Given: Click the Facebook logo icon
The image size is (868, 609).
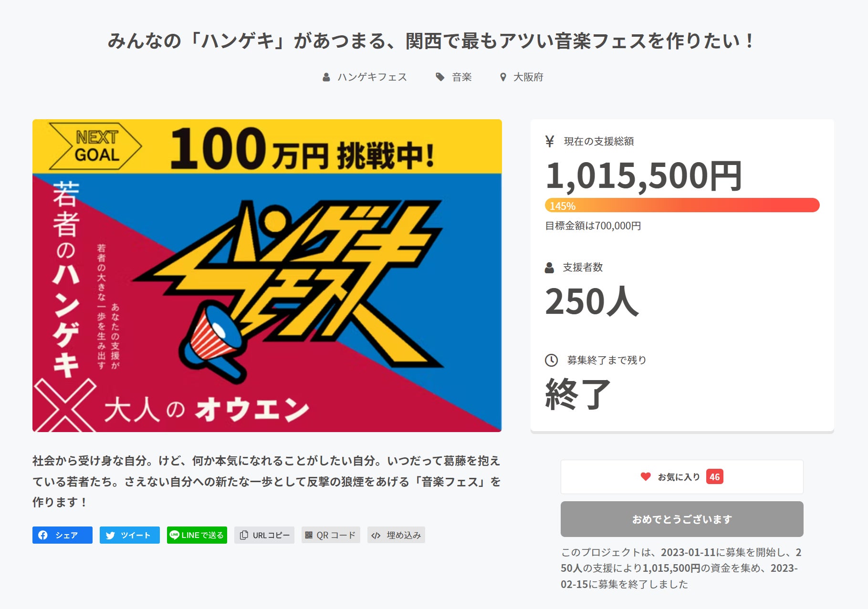Looking at the screenshot, I should [43, 535].
